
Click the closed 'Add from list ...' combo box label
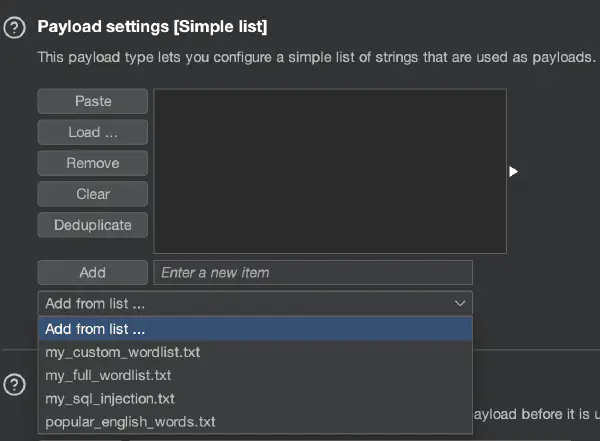point(96,303)
